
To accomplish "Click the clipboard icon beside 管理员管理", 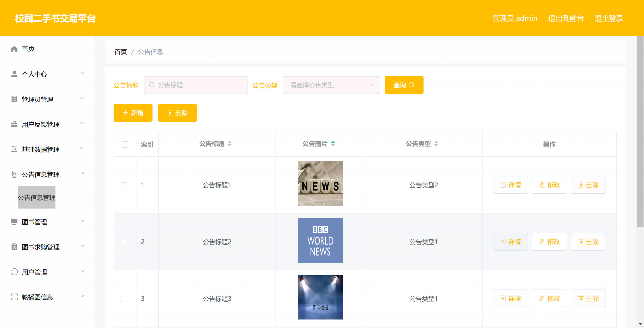I will 14,99.
